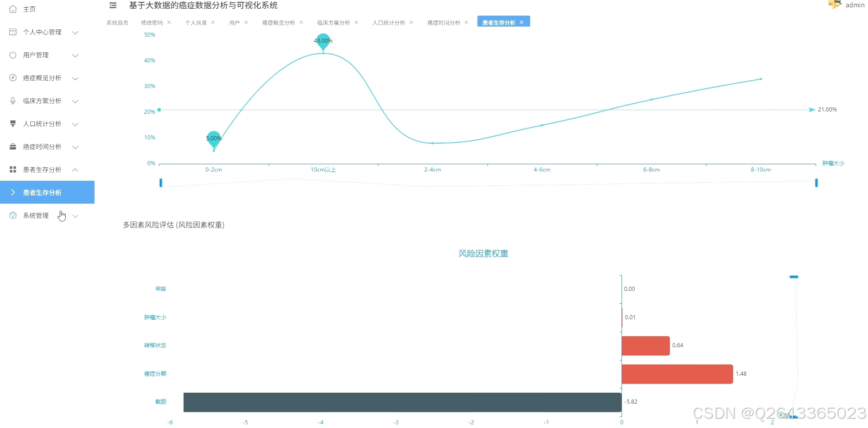
Task: Click the 6-8cm axis label
Action: (x=651, y=170)
